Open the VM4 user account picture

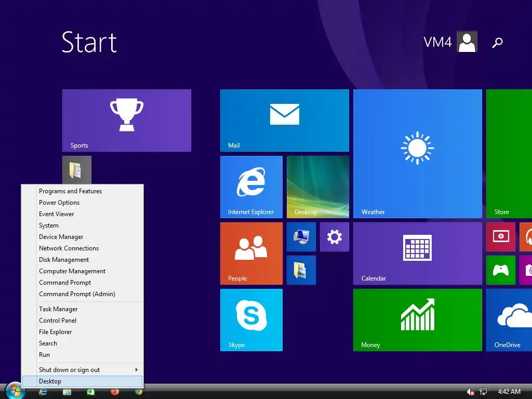pyautogui.click(x=467, y=42)
